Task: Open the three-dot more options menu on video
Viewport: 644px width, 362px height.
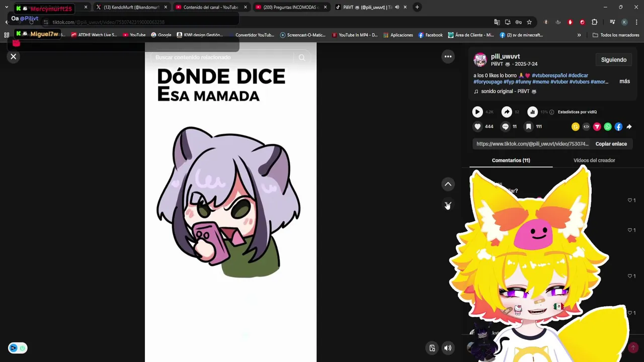Action: click(x=448, y=56)
